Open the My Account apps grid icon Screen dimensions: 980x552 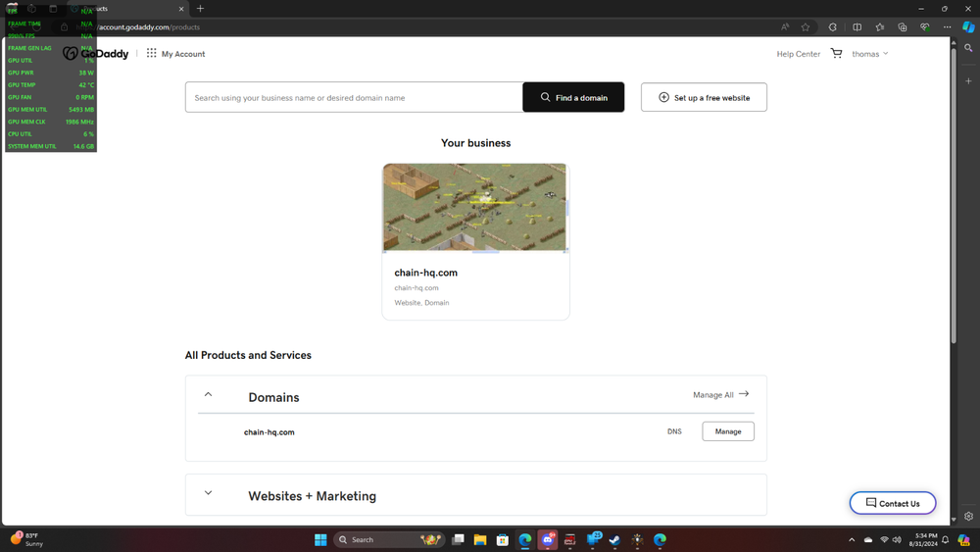(x=151, y=53)
